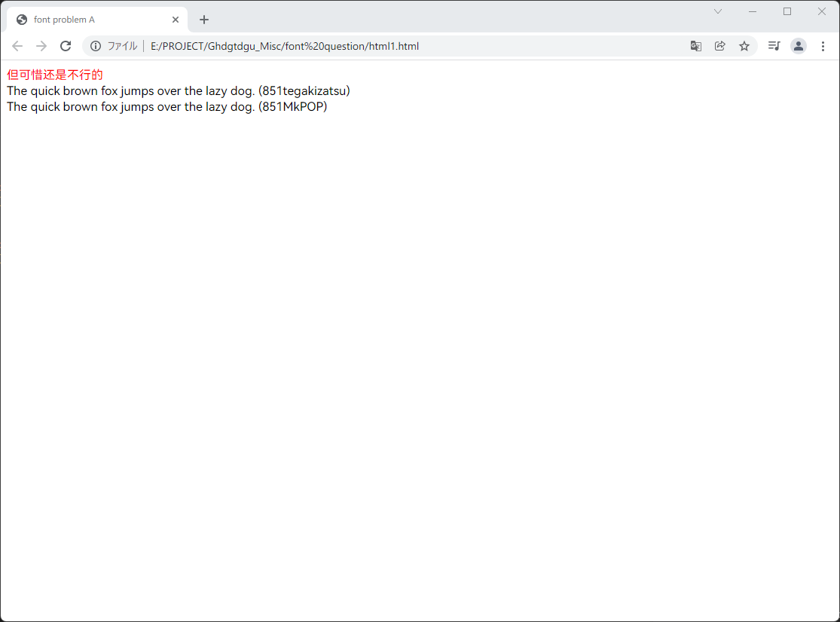
Task: Maximize the Chrome window
Action: 787,11
